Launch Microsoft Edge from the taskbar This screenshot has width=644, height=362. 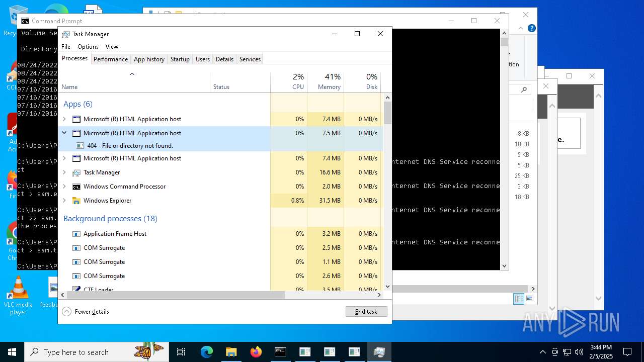coord(207,352)
